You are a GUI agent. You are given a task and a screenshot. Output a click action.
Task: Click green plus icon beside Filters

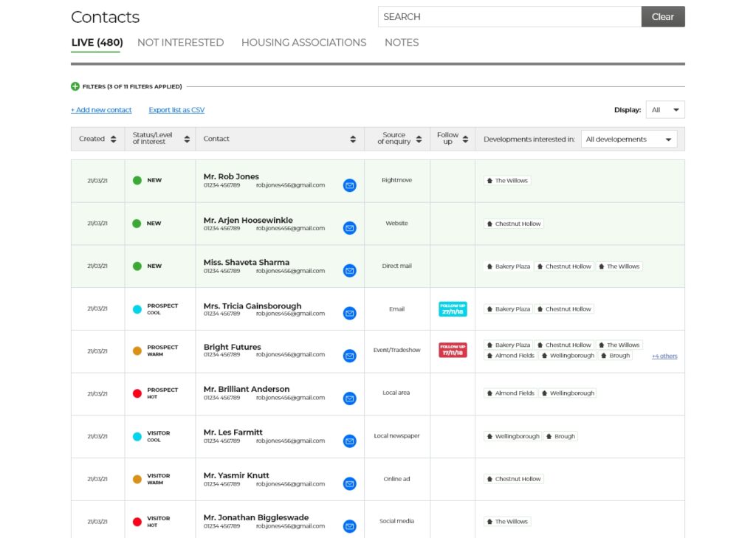pos(75,86)
